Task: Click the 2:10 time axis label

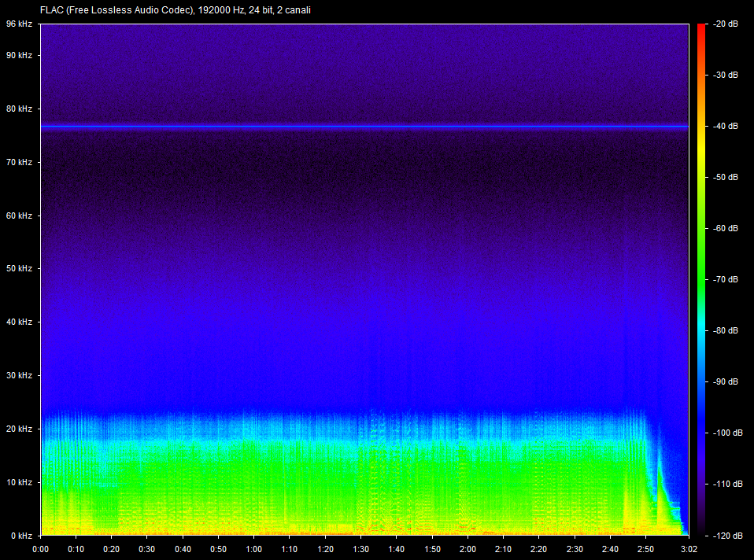Action: coord(504,549)
